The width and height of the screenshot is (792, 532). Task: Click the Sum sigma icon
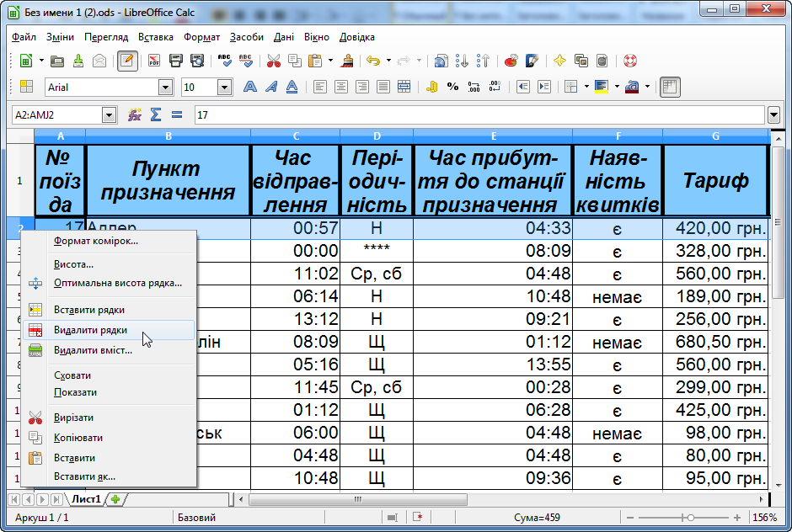(156, 115)
